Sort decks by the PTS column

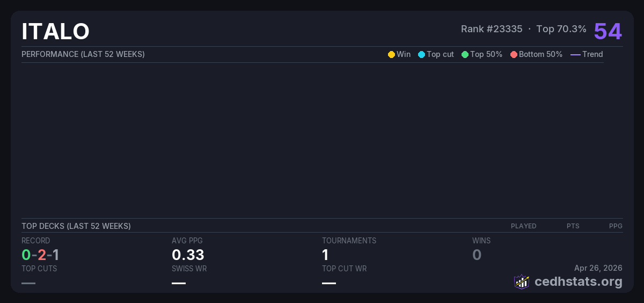click(x=573, y=226)
